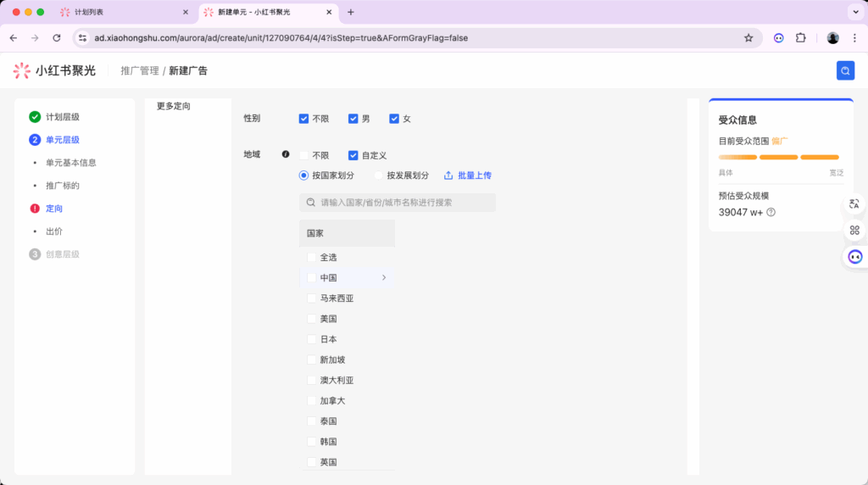Image resolution: width=868 pixels, height=485 pixels.
Task: Expand 中国 provinces with the chevron
Action: click(384, 277)
